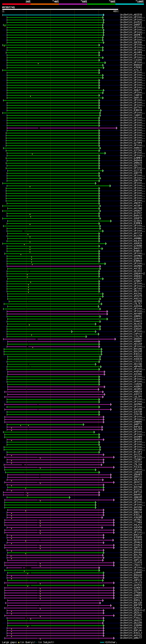This screenshot has height=644, width=146.
Task: Click the query title AV397741
Action: [8, 8]
